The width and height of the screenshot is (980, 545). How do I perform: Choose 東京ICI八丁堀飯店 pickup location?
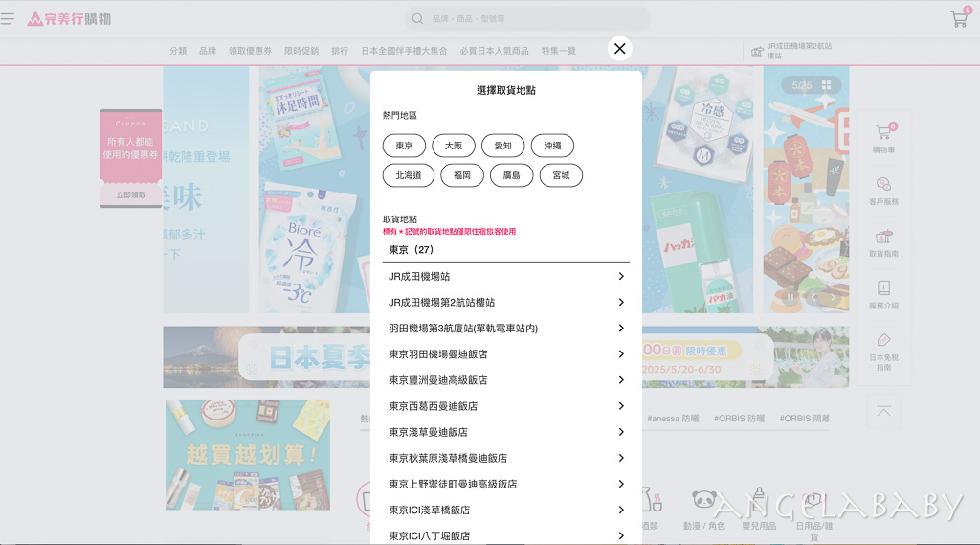click(506, 535)
